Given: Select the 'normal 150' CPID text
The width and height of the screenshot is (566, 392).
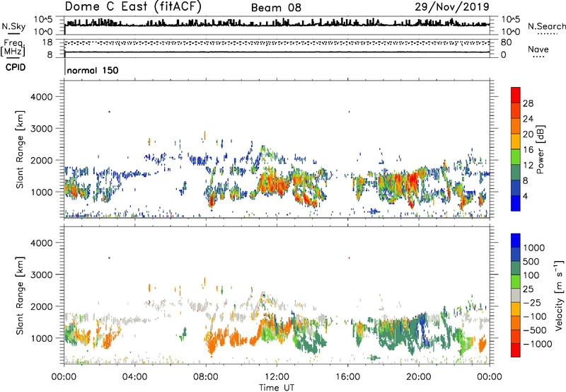Looking at the screenshot, I should (x=93, y=70).
